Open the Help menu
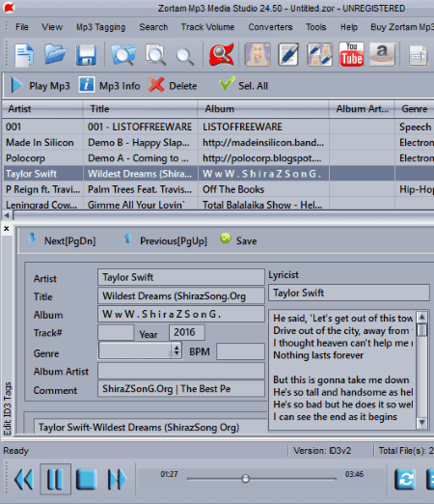This screenshot has height=504, width=434. [349, 27]
